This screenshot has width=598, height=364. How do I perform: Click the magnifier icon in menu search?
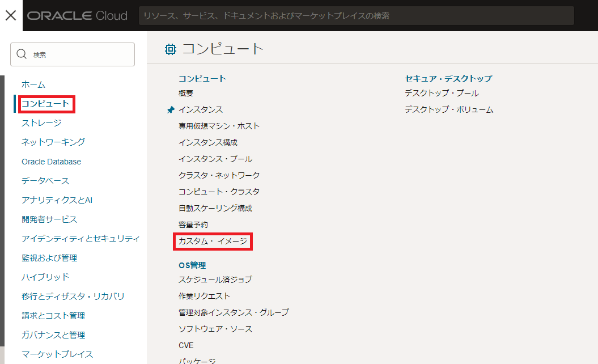click(22, 54)
